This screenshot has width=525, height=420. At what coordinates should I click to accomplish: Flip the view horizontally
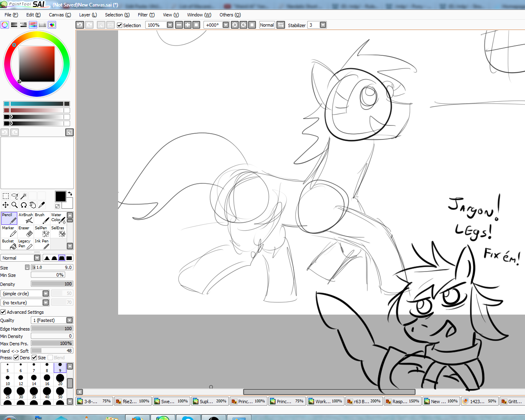(x=281, y=25)
